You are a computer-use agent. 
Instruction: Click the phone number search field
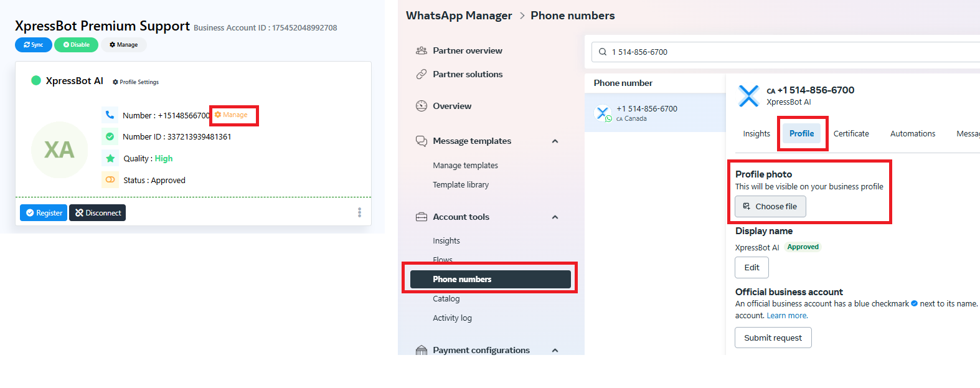(x=791, y=52)
